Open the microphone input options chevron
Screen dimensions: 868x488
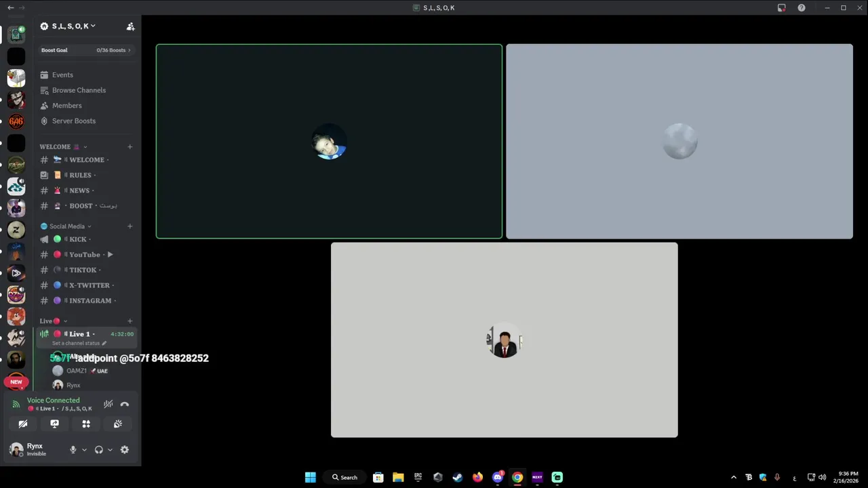tap(84, 449)
